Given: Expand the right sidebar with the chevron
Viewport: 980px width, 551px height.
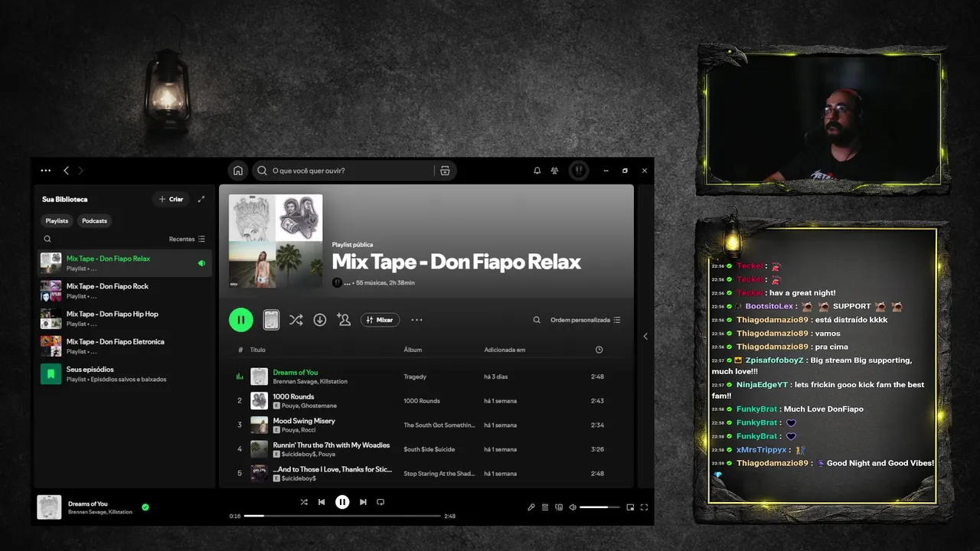Looking at the screenshot, I should click(x=645, y=336).
